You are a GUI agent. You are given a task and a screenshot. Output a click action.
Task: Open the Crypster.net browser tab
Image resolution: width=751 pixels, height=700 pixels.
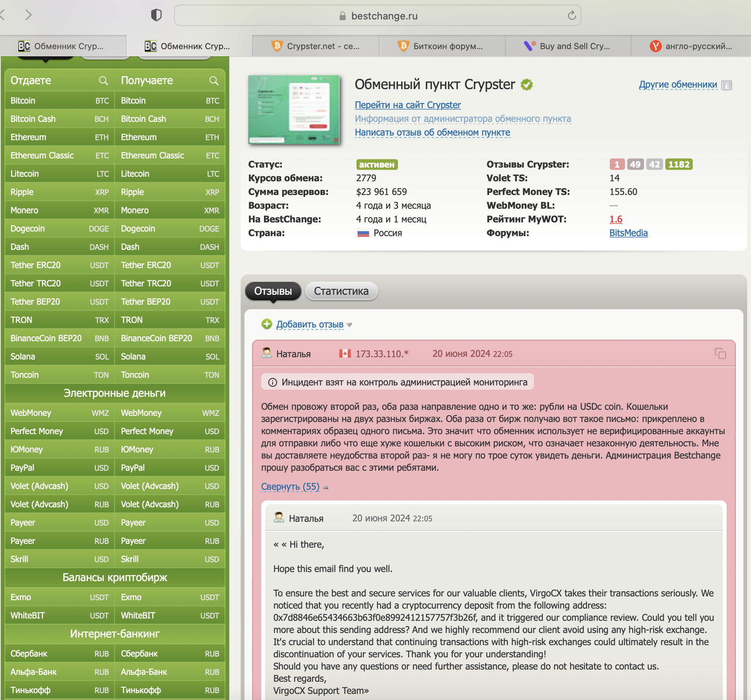(316, 46)
